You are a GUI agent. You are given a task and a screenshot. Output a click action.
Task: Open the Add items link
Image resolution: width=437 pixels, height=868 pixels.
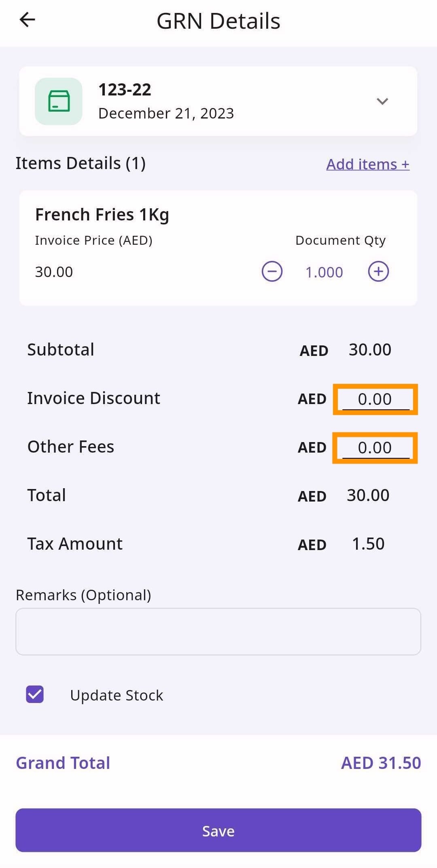pos(368,164)
